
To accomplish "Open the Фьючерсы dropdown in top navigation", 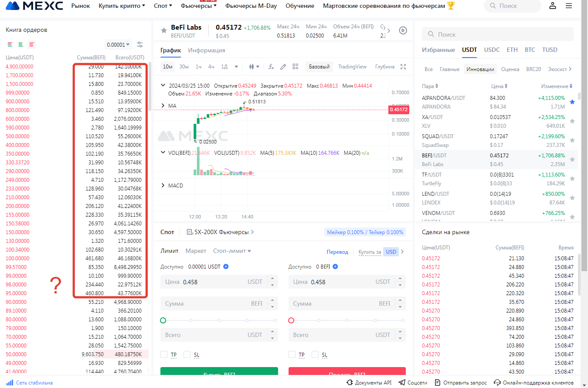I will coord(199,6).
